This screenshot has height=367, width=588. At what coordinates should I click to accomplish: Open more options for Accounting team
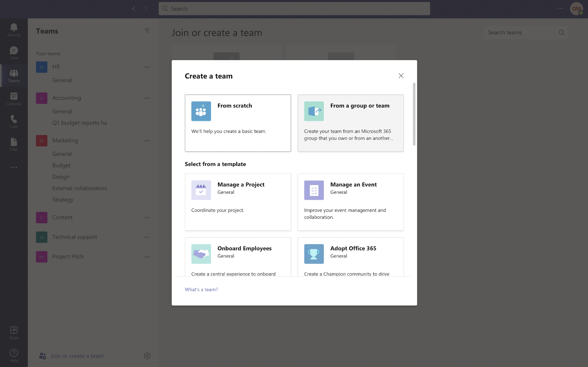point(147,98)
